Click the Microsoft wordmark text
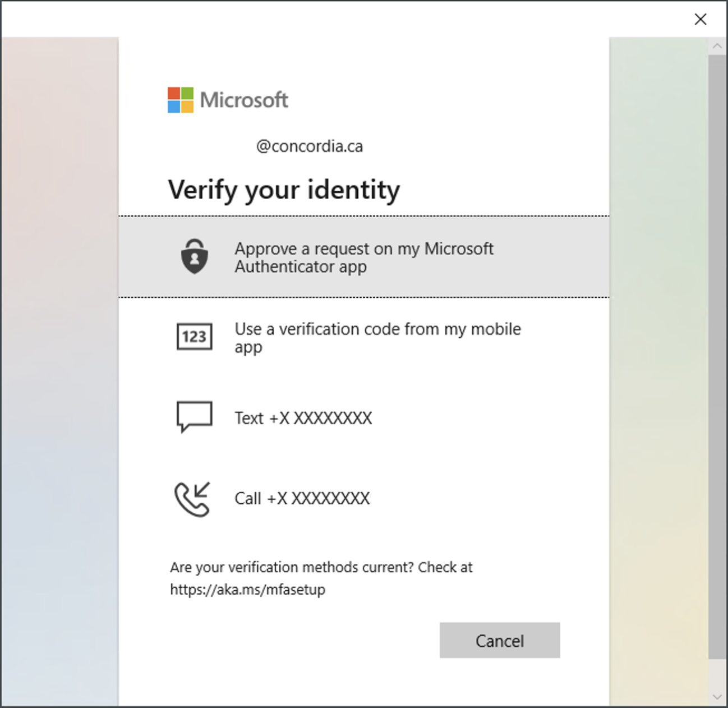 point(244,100)
